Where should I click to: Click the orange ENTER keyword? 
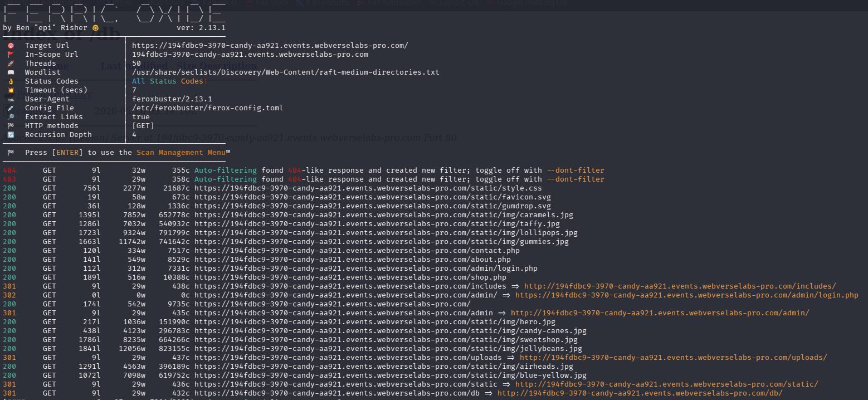point(67,153)
